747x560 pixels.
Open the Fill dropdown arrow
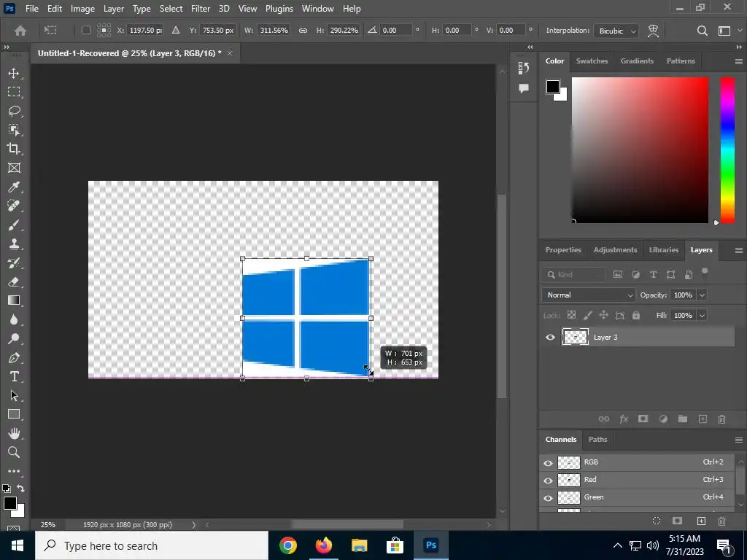[702, 315]
